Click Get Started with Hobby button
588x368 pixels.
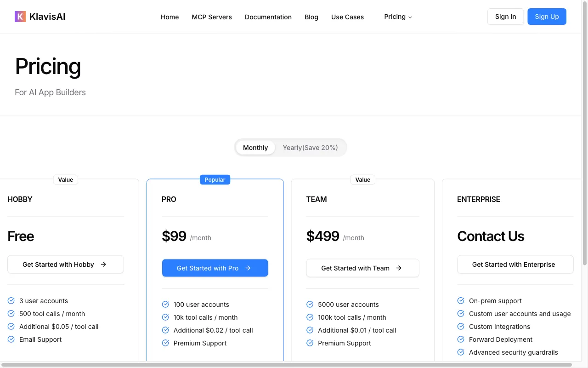pos(66,264)
